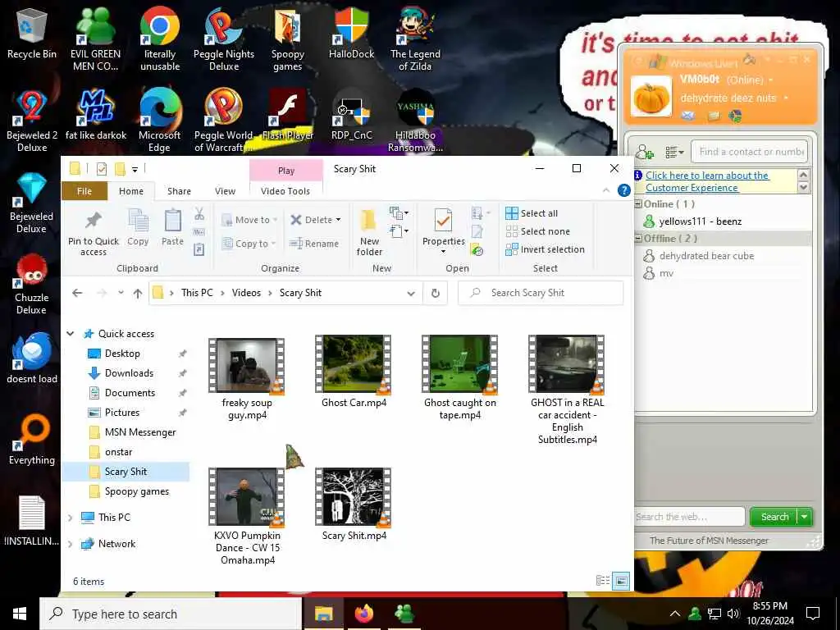Viewport: 840px width, 630px height.
Task: Click the green Search button in Messenger
Action: pyautogui.click(x=774, y=517)
